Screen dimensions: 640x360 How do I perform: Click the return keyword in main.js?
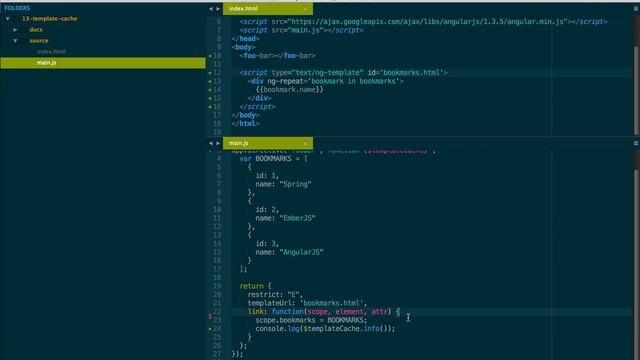click(251, 286)
